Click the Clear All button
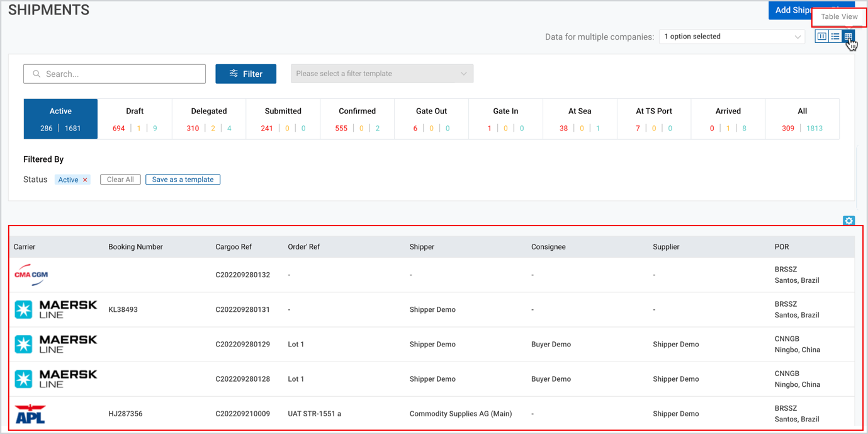868x434 pixels. [120, 180]
